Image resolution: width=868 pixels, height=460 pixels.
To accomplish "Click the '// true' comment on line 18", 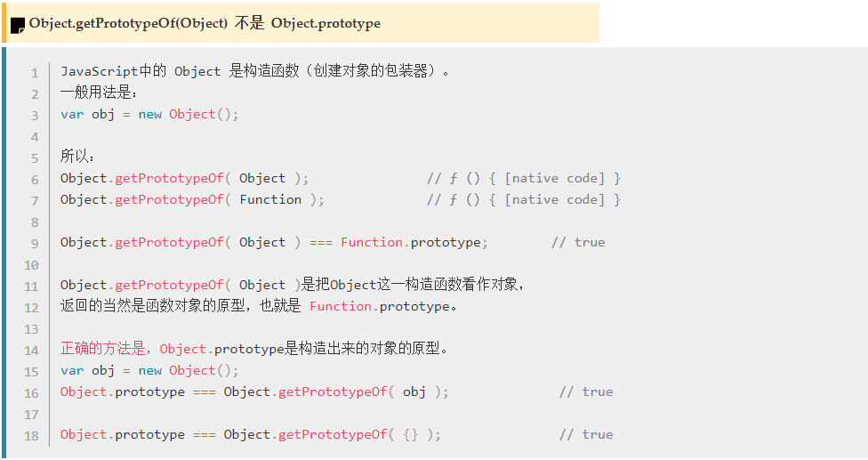I will click(x=586, y=434).
